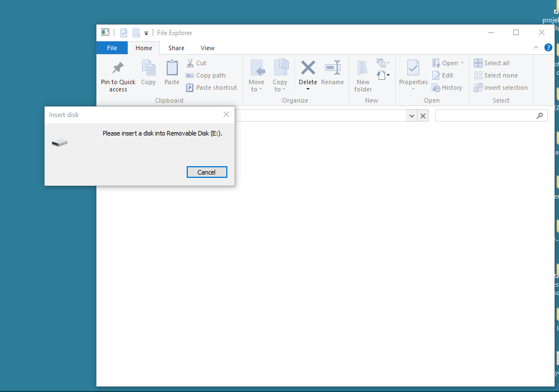This screenshot has height=392, width=559.
Task: Click the Select all icon
Action: tap(478, 63)
